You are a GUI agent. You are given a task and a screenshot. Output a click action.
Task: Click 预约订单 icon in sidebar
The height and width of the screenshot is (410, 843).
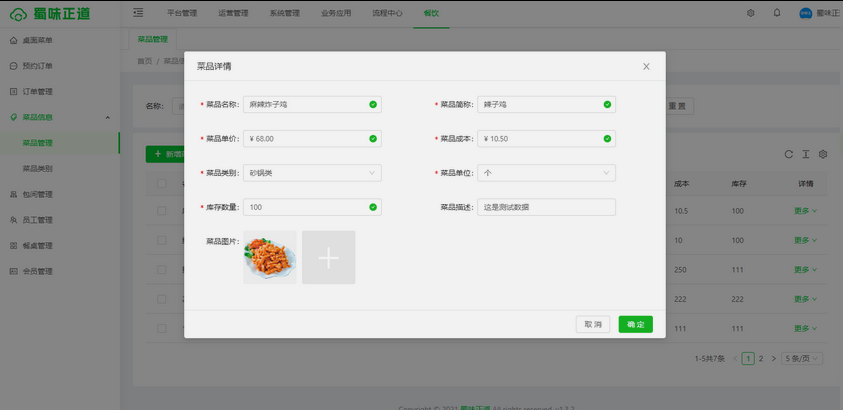click(x=14, y=66)
